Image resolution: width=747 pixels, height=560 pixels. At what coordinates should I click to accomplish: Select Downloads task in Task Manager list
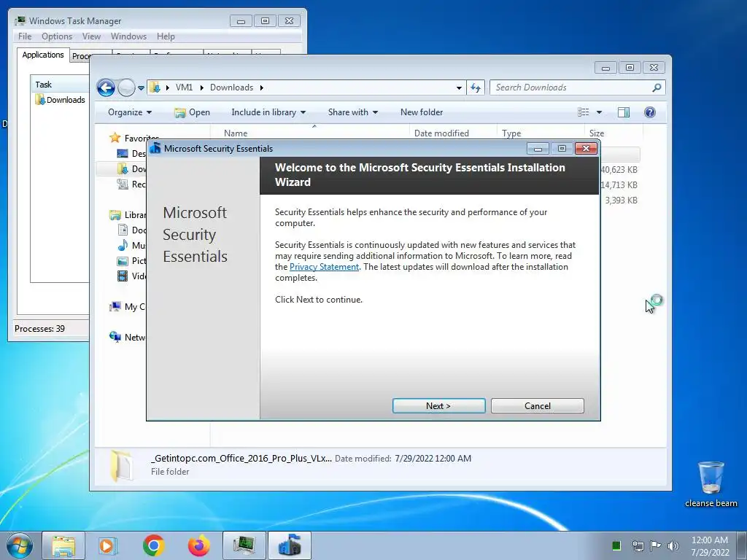pyautogui.click(x=61, y=100)
